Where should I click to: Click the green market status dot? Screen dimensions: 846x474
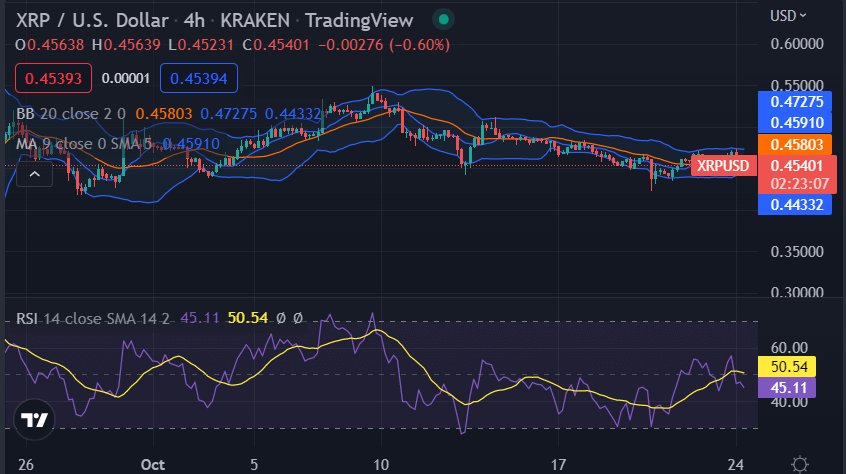pos(444,20)
